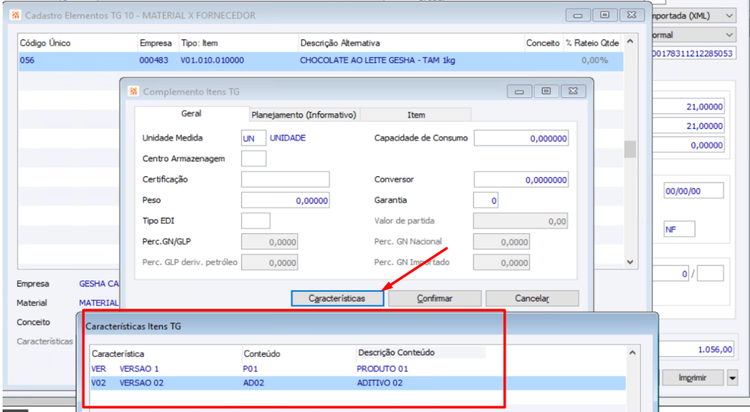This screenshot has height=412, width=750.
Task: Open the 'ormal' dropdown in background window
Action: point(729,35)
